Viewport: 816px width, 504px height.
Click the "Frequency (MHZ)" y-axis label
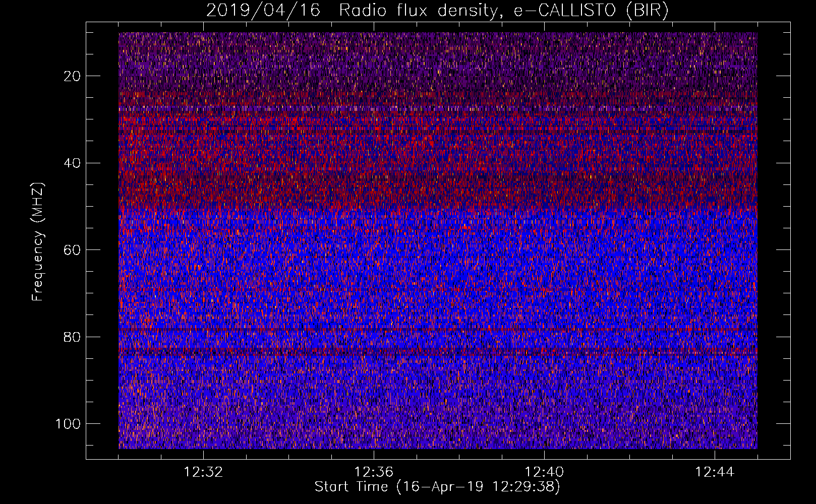(38, 242)
